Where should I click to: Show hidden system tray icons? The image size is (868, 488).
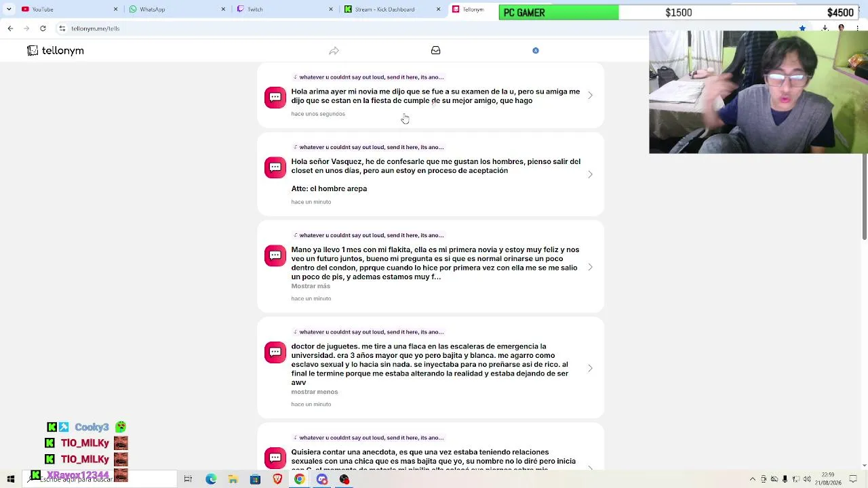pyautogui.click(x=752, y=479)
